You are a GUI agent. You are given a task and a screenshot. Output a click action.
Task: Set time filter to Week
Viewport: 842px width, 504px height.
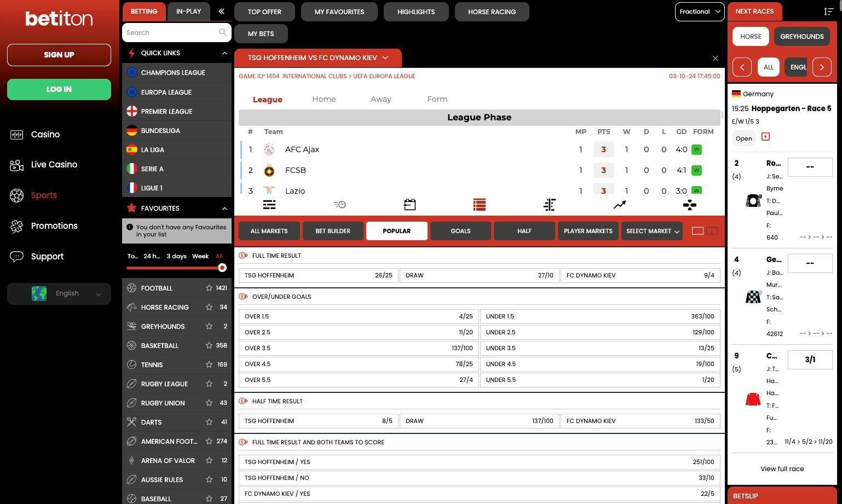pyautogui.click(x=200, y=256)
